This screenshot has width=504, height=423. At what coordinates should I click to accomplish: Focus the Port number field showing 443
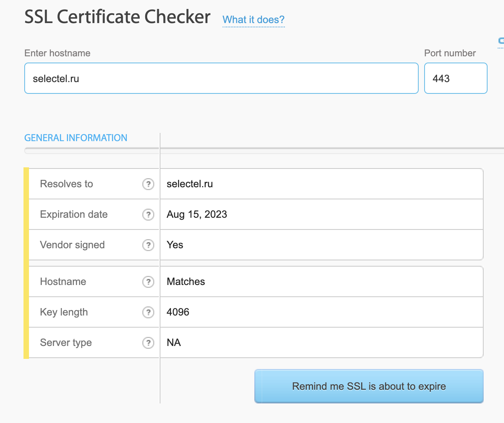455,79
